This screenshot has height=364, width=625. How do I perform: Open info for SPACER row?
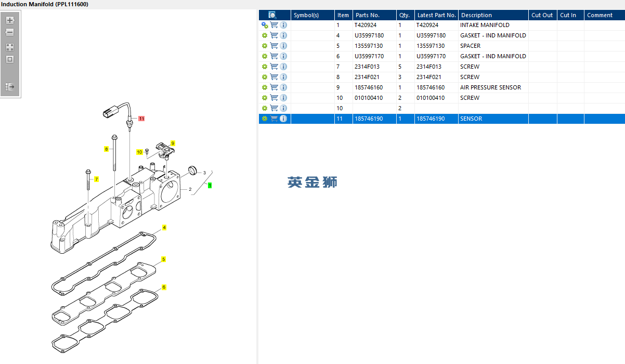click(283, 46)
